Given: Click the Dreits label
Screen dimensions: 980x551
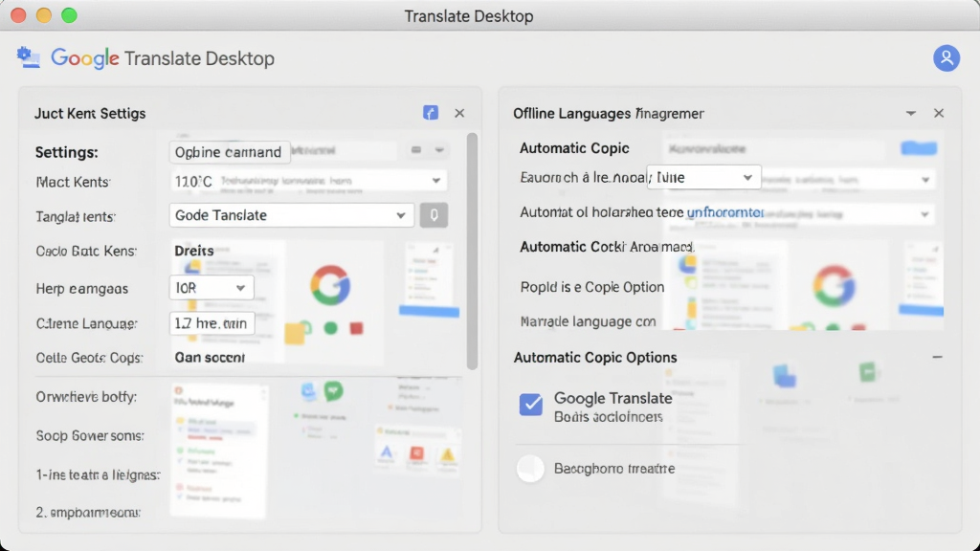Looking at the screenshot, I should (x=193, y=251).
